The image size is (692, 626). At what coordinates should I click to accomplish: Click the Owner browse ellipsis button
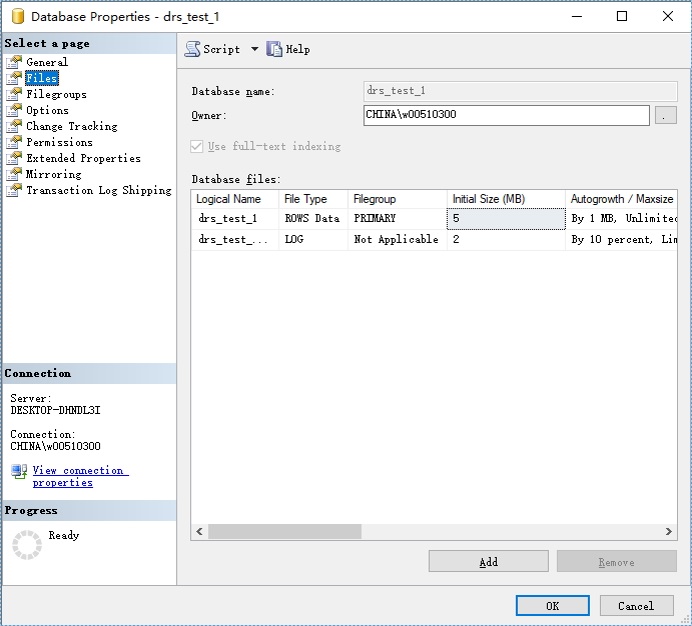point(666,115)
